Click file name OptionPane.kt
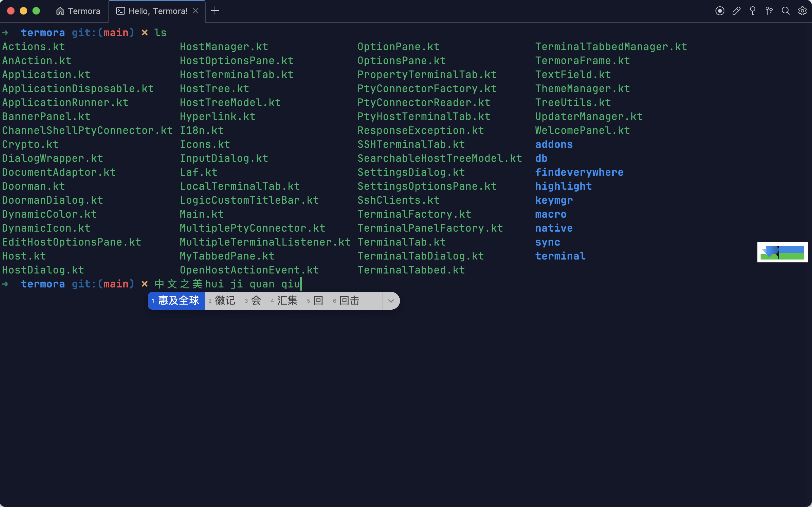 point(398,47)
